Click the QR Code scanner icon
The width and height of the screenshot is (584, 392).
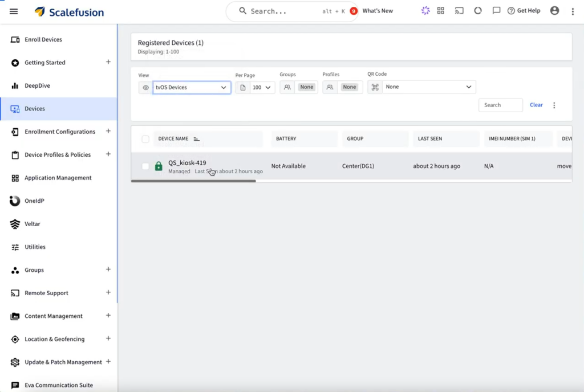pyautogui.click(x=375, y=87)
